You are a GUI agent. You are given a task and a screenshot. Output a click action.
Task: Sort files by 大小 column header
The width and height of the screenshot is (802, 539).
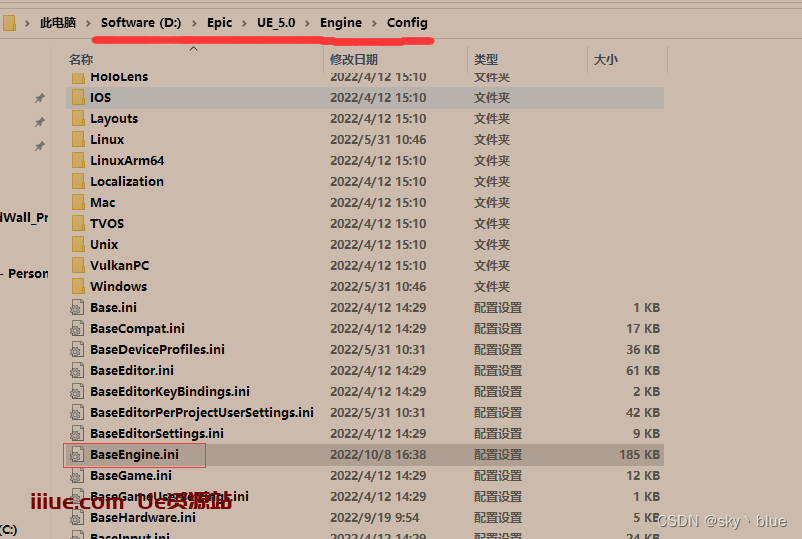pos(605,60)
